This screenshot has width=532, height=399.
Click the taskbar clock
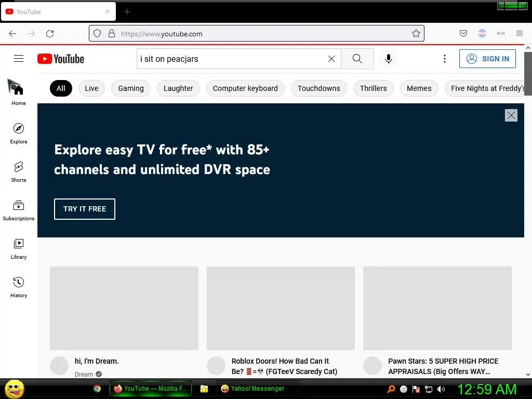coord(487,389)
